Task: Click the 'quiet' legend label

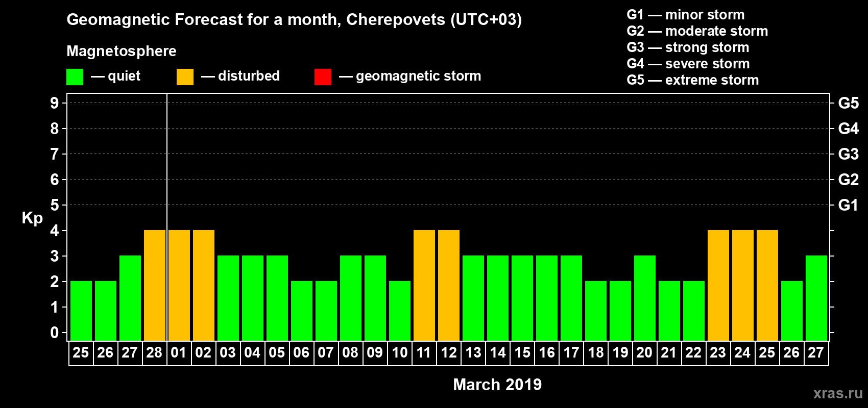Action: 124,76
